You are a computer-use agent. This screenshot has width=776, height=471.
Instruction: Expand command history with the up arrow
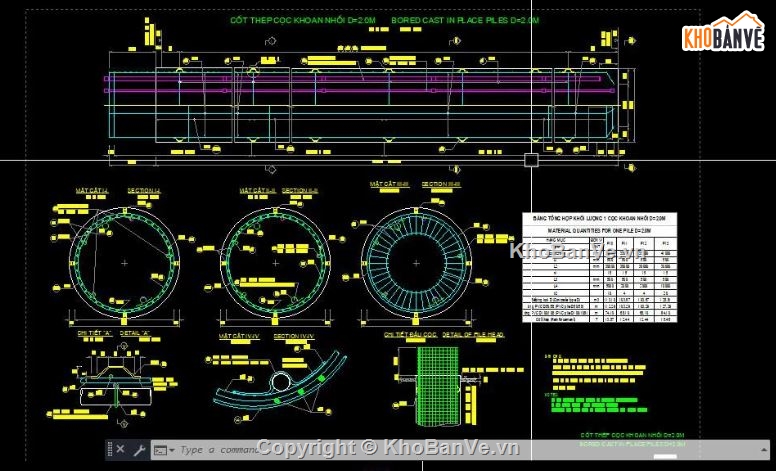coord(763,450)
